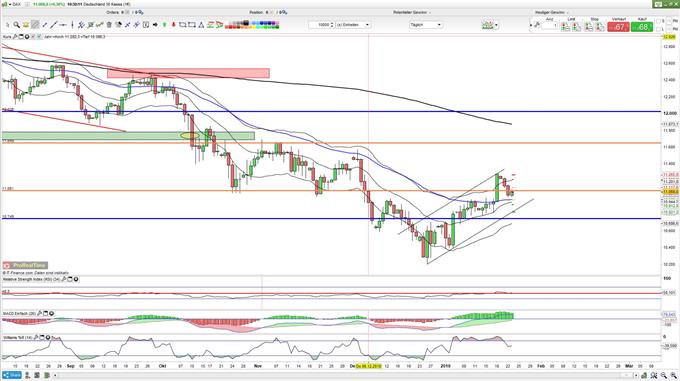Select the green up arrow marker
This screenshot has width=680, height=381.
[x=164, y=25]
